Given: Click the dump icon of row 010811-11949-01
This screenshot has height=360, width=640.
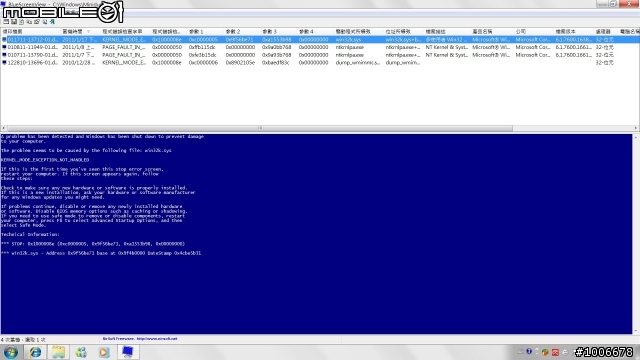Looking at the screenshot, I should tap(4, 47).
